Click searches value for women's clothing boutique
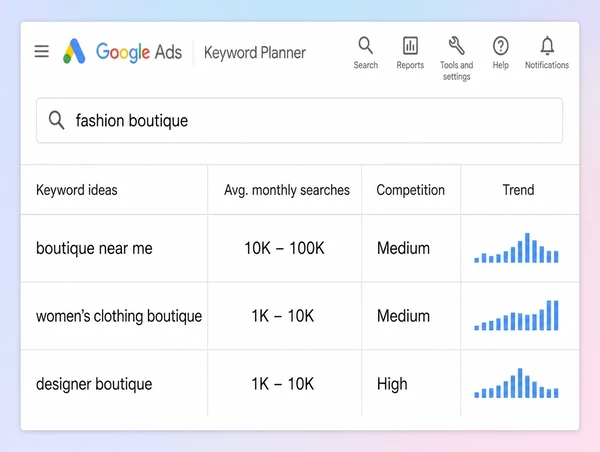Screen dimensions: 600x452 click(x=283, y=316)
